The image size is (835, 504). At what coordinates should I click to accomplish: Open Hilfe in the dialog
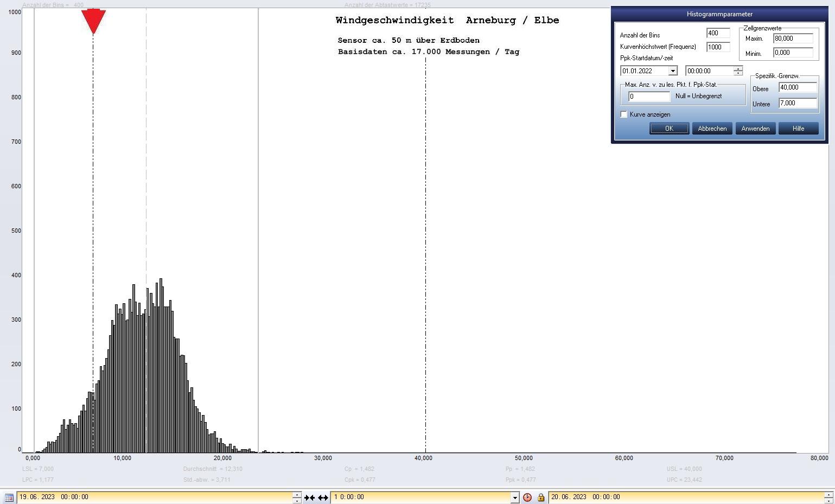click(798, 129)
